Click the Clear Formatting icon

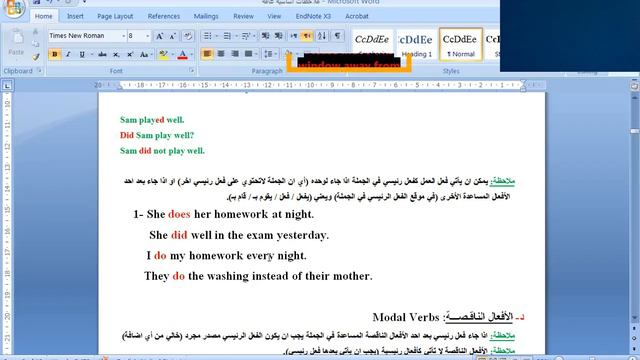tap(188, 36)
